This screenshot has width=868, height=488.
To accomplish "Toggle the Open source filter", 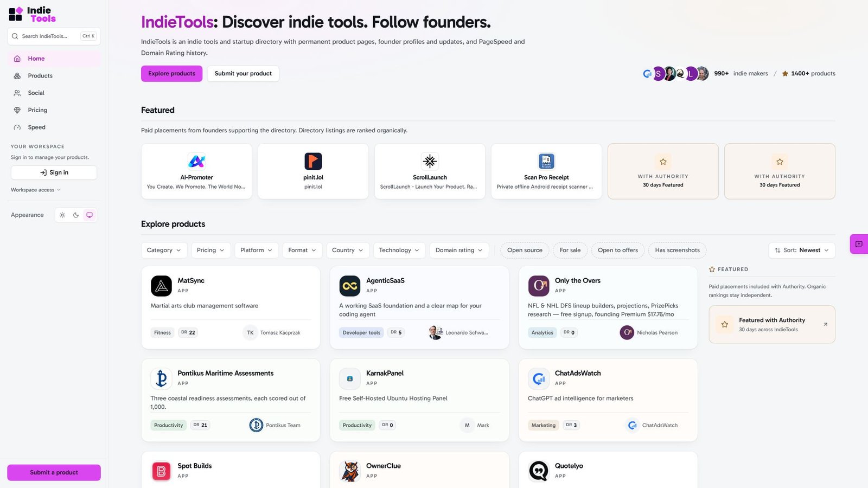I will tap(525, 250).
